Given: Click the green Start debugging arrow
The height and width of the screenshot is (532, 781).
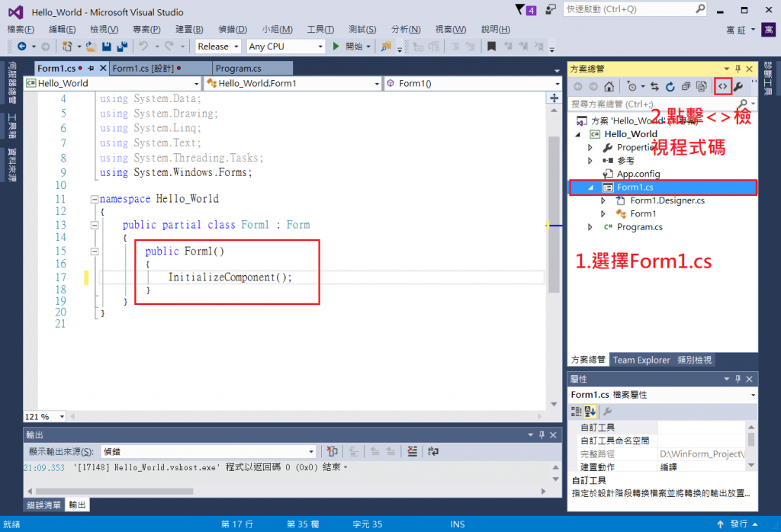Looking at the screenshot, I should click(x=336, y=46).
